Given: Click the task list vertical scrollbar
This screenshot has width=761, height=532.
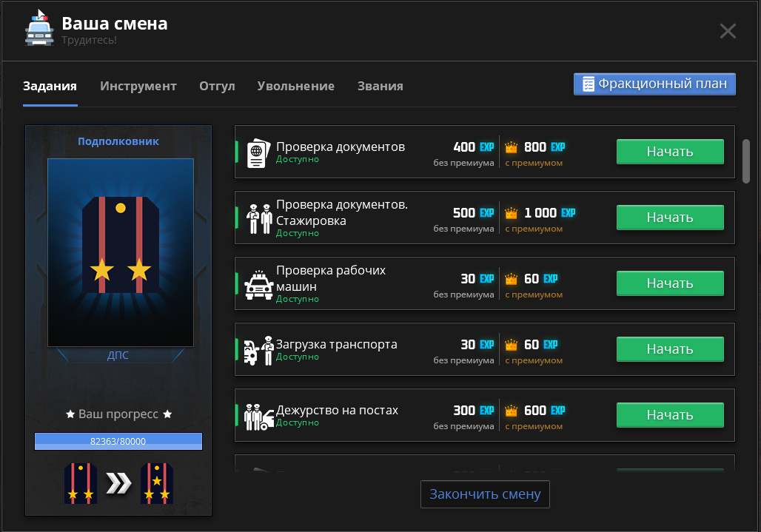Looking at the screenshot, I should click(x=745, y=160).
